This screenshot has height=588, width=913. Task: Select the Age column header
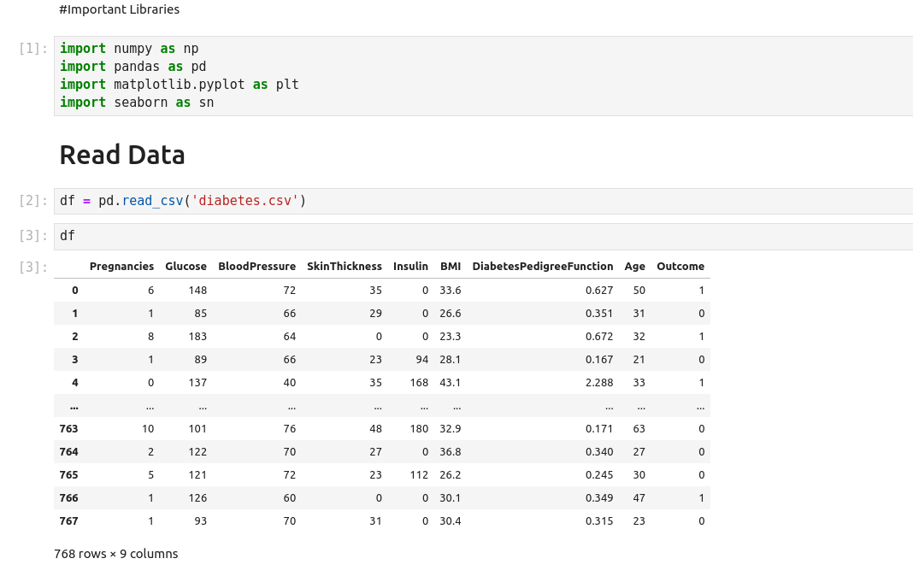coord(634,267)
